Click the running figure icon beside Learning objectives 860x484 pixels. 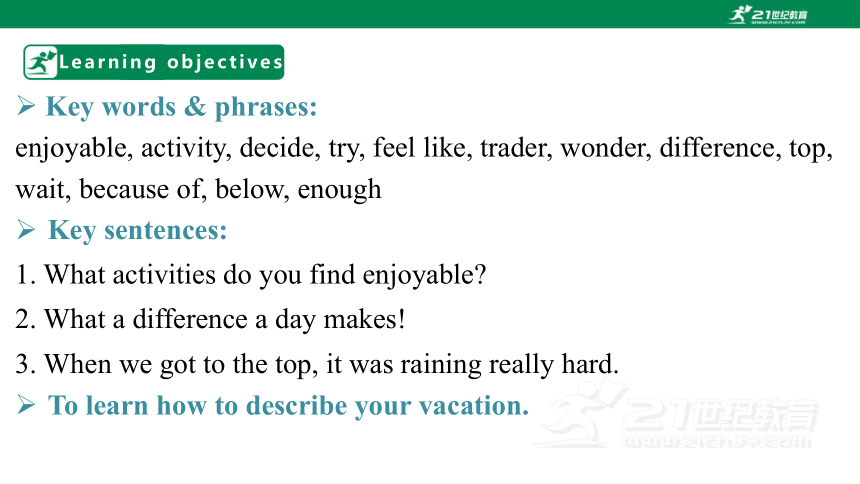pos(41,63)
